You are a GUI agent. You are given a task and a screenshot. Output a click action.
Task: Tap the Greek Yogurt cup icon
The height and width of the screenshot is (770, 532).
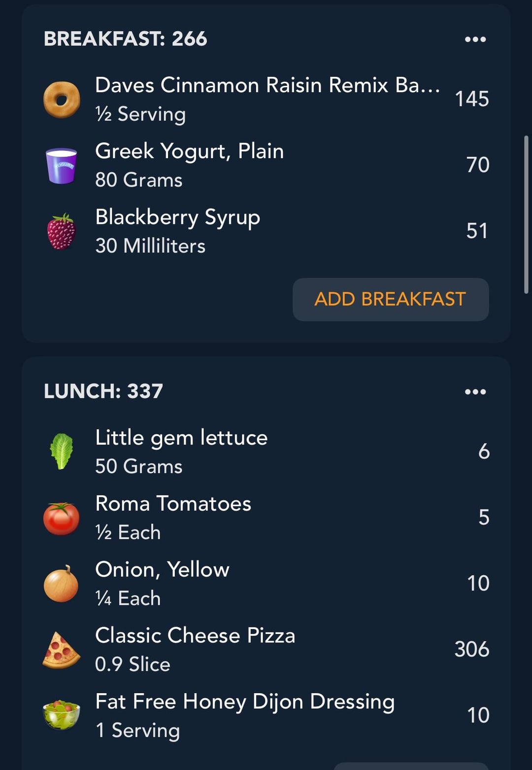pyautogui.click(x=62, y=166)
